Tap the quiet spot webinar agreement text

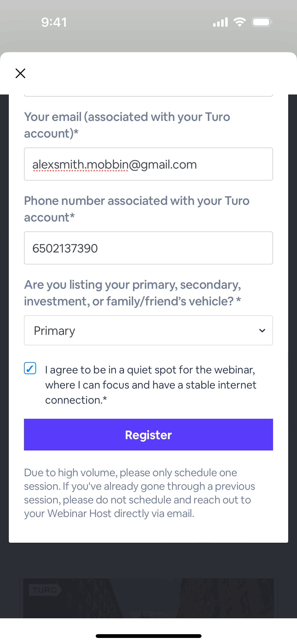coord(150,385)
